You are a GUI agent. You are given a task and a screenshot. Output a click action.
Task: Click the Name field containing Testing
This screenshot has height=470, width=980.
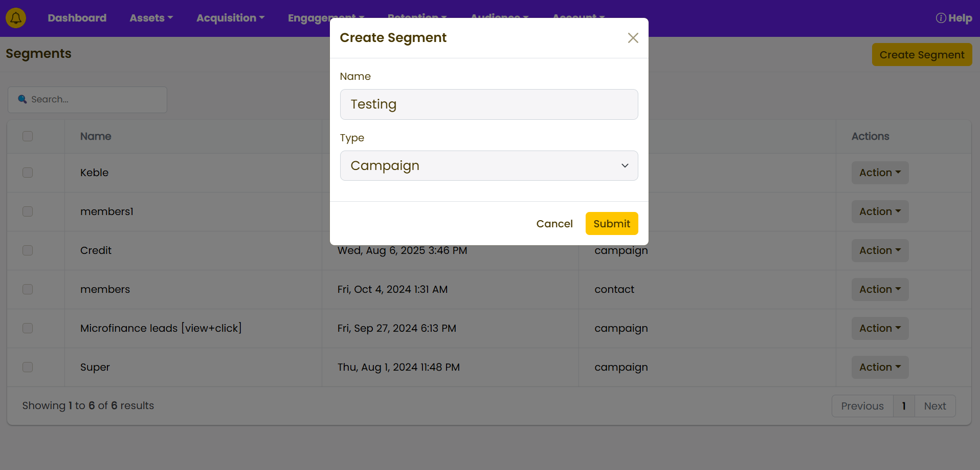click(x=488, y=104)
